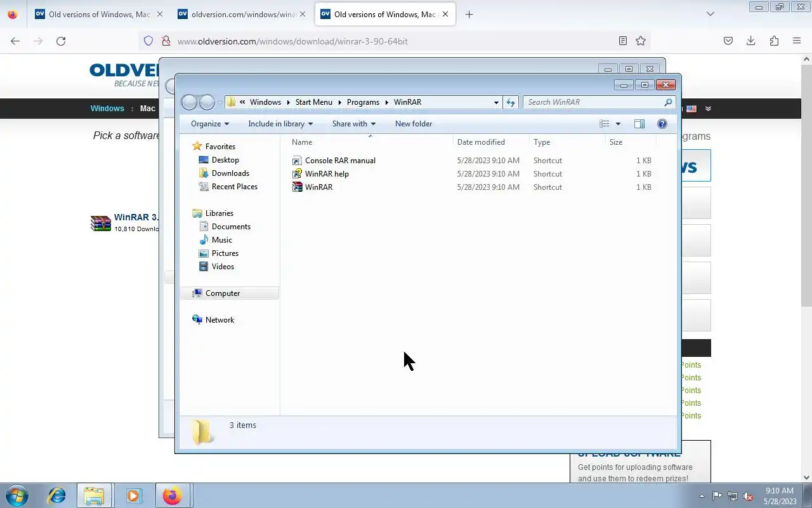Select Computer in navigation pane
812x508 pixels.
tap(223, 293)
